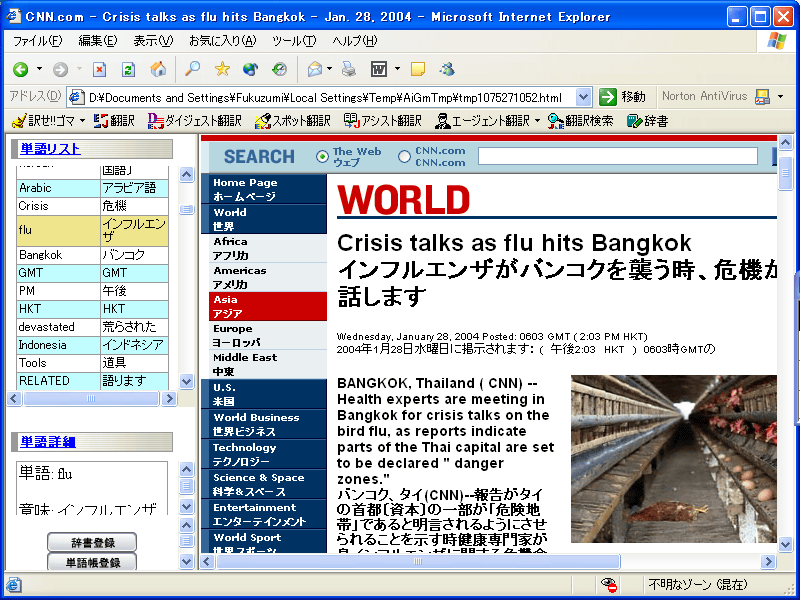Click the page horizontal scrollbar thumb
The height and width of the screenshot is (600, 800).
pos(418,562)
